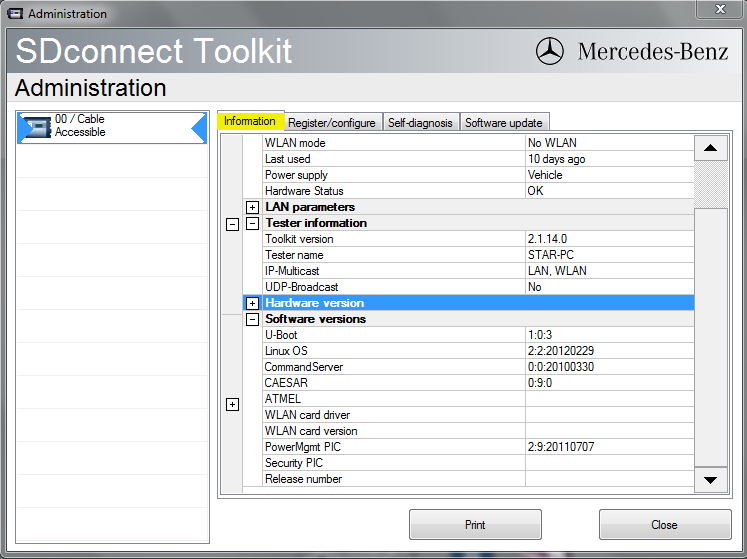
Task: Select the WLAN card version row
Action: 478,431
